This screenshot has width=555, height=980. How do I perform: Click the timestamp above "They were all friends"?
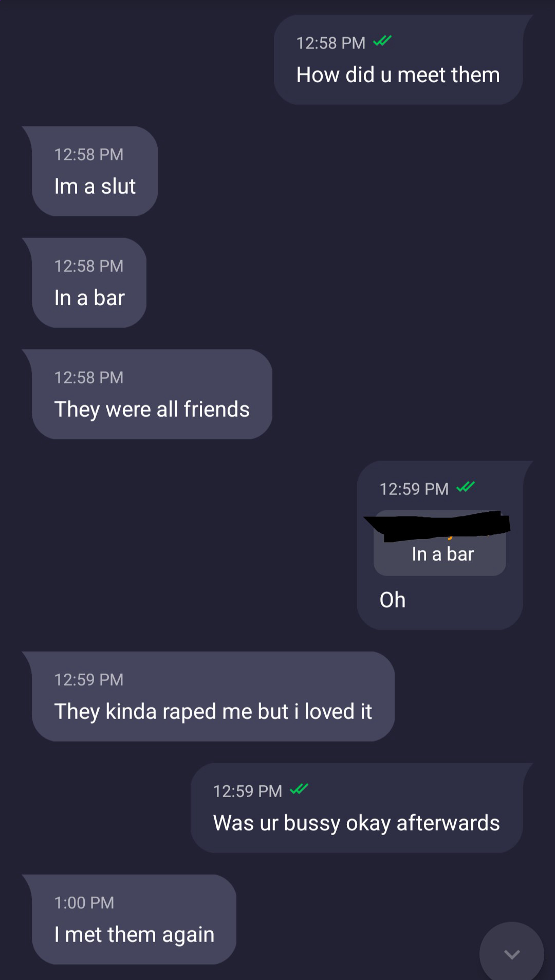click(89, 377)
